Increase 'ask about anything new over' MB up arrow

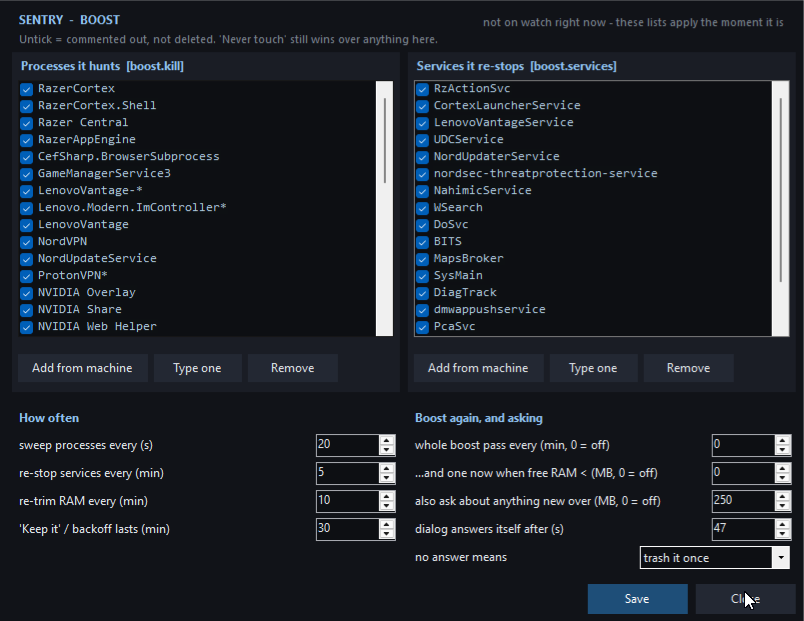(x=782, y=496)
